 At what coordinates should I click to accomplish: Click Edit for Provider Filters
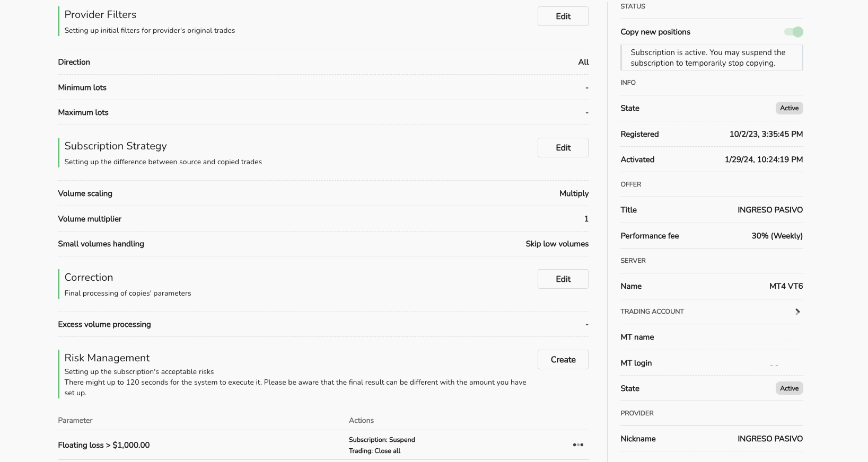pyautogui.click(x=563, y=16)
